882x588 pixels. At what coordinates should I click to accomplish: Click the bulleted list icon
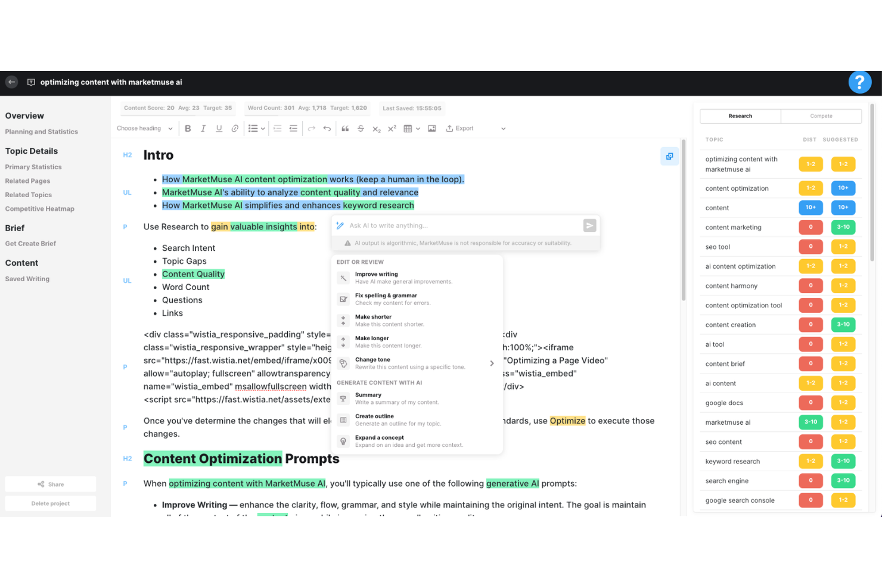[253, 128]
